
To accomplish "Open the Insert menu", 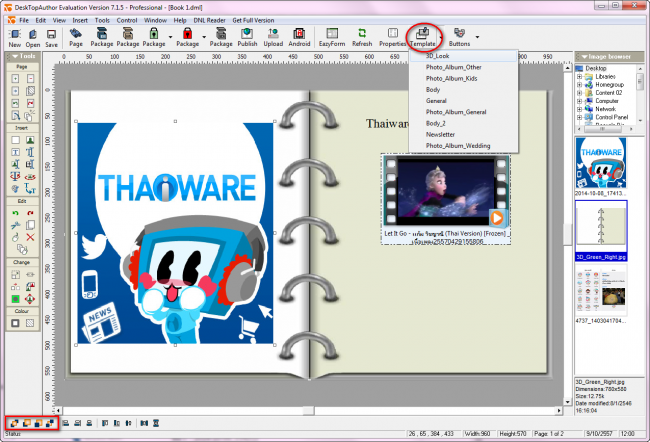I will pyautogui.click(x=80, y=20).
